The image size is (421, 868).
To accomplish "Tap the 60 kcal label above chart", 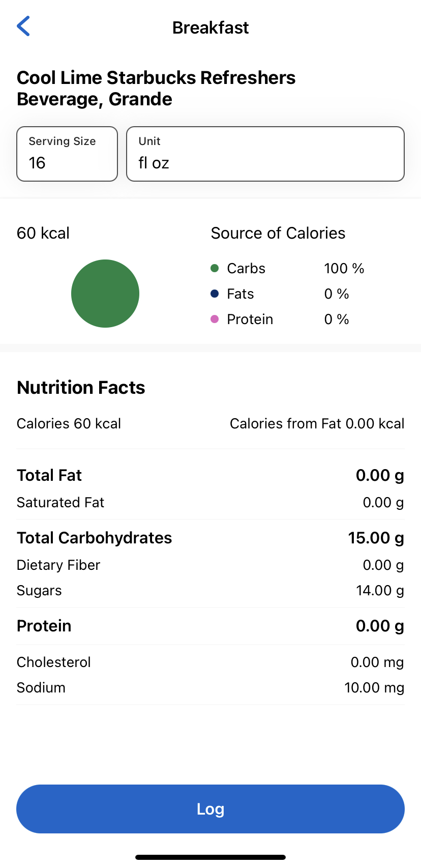I will coord(43,233).
